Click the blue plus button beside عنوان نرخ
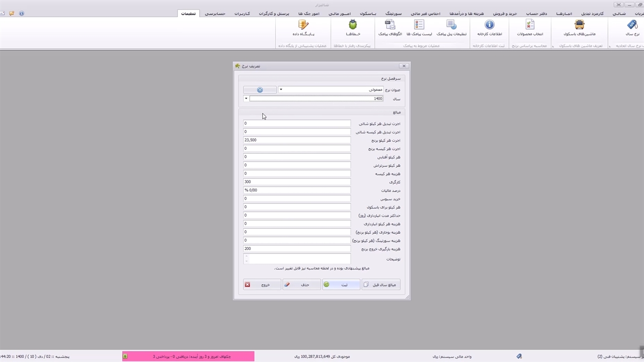 tap(260, 90)
